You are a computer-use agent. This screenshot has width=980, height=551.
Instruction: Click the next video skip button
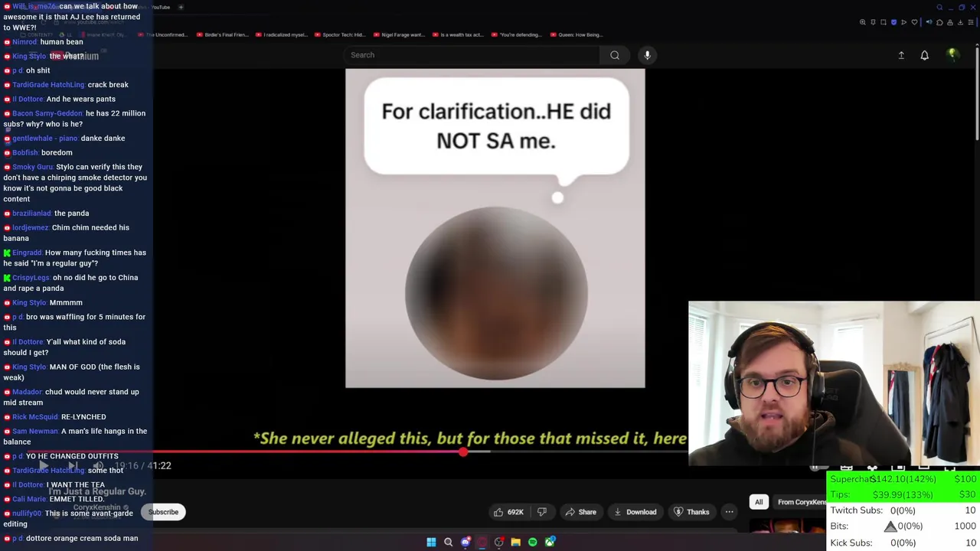click(73, 465)
